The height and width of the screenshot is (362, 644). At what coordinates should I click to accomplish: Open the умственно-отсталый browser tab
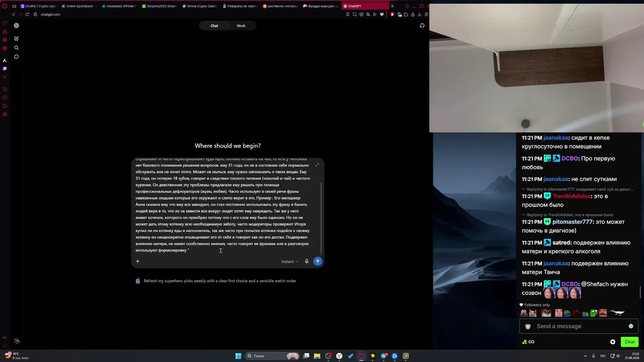click(280, 6)
